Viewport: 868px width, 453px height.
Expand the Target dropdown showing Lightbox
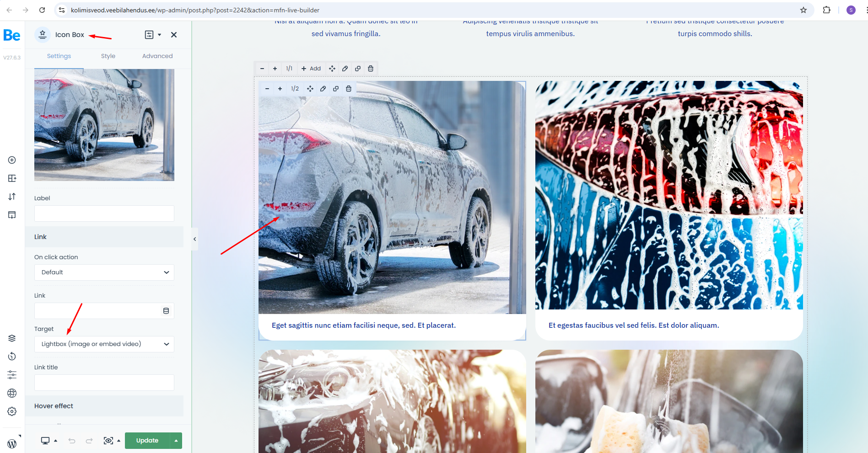pyautogui.click(x=104, y=344)
